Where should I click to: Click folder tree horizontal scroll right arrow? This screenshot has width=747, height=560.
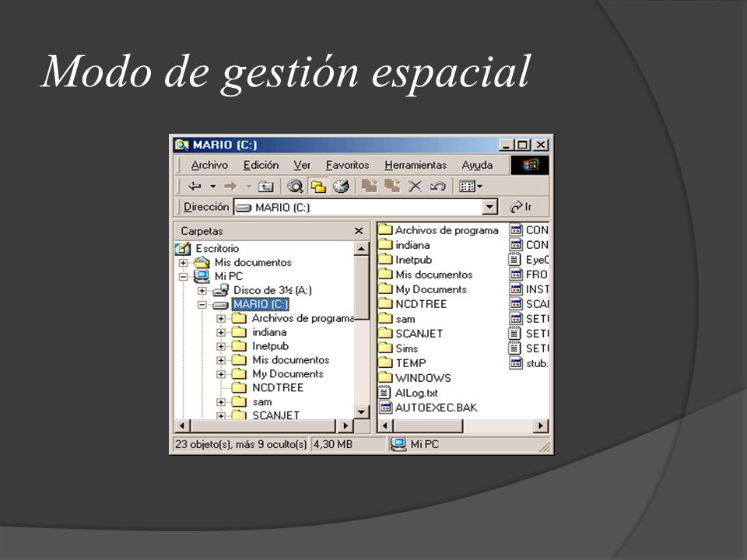(x=345, y=425)
